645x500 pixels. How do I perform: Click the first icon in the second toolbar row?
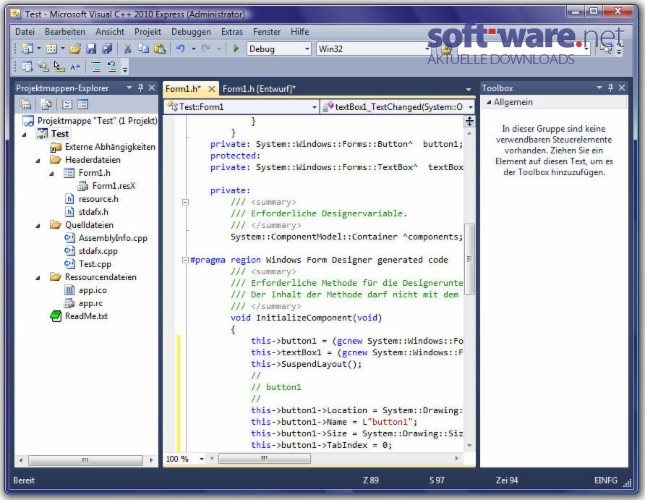(x=27, y=67)
